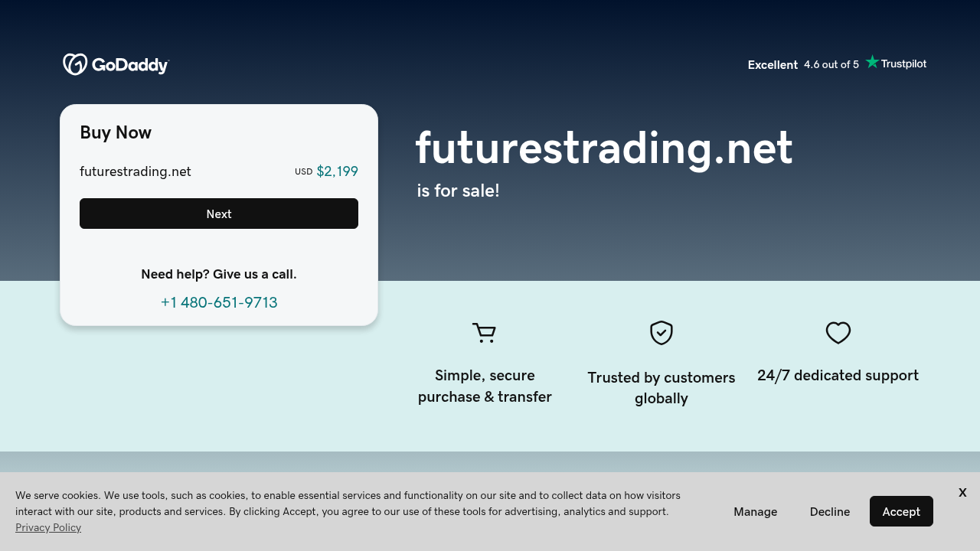Open the Privacy Policy link
Screen dimensions: 980x551
[x=48, y=527]
